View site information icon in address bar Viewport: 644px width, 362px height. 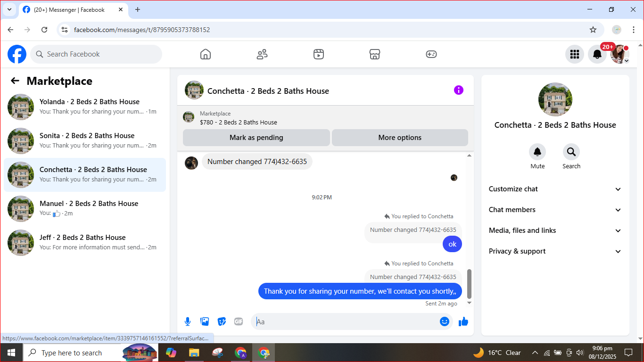coord(65,30)
